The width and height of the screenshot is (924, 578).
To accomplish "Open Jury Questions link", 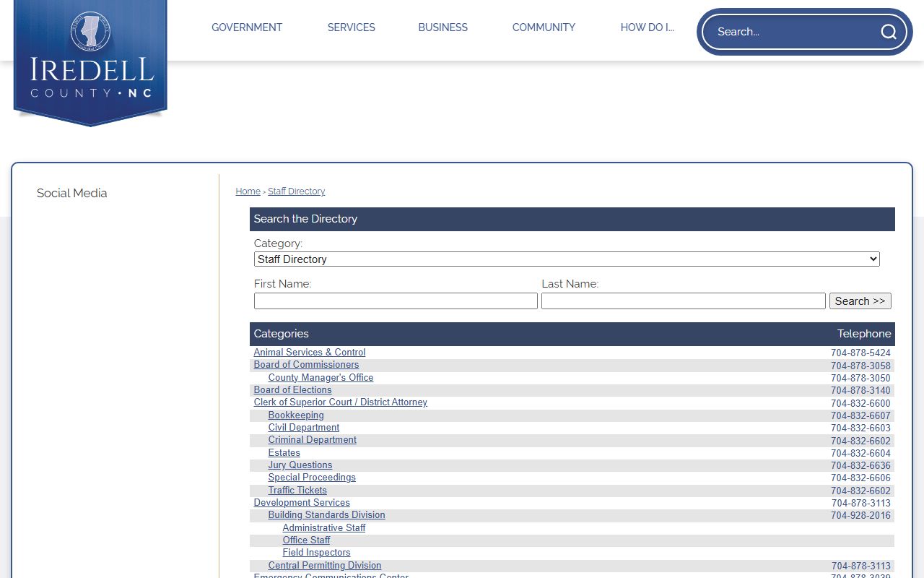I will pos(300,465).
